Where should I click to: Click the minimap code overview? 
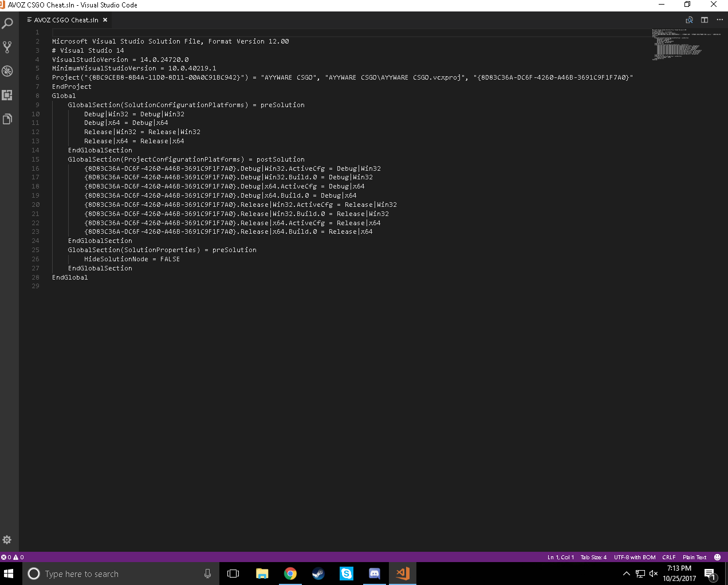[x=686, y=45]
